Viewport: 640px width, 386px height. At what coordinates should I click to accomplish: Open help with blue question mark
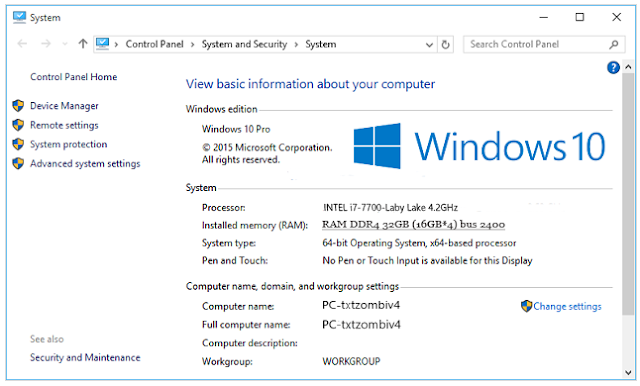[x=613, y=67]
